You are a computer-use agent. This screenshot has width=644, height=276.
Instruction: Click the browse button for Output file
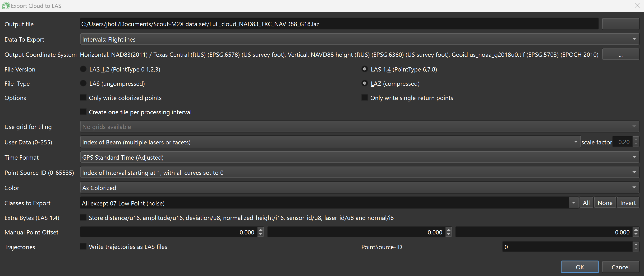tap(620, 24)
